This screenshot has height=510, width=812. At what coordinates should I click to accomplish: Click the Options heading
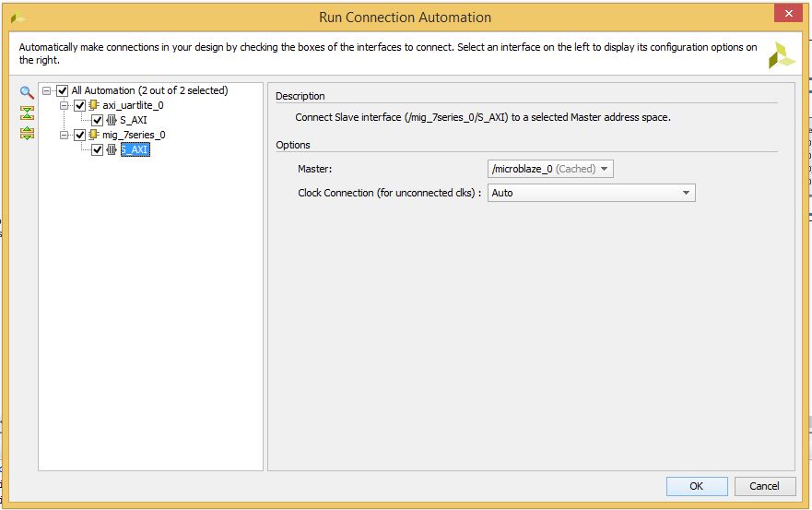click(293, 145)
